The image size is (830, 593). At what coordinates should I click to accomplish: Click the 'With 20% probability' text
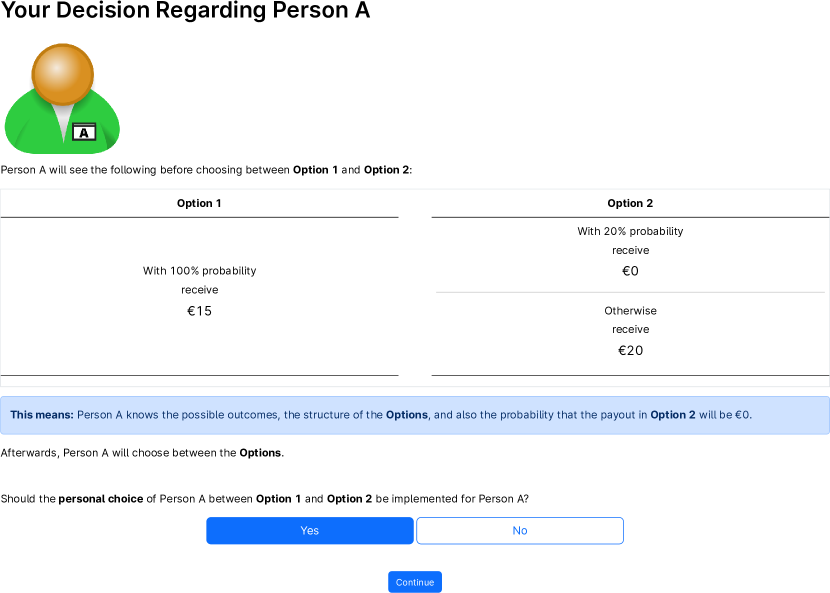630,231
